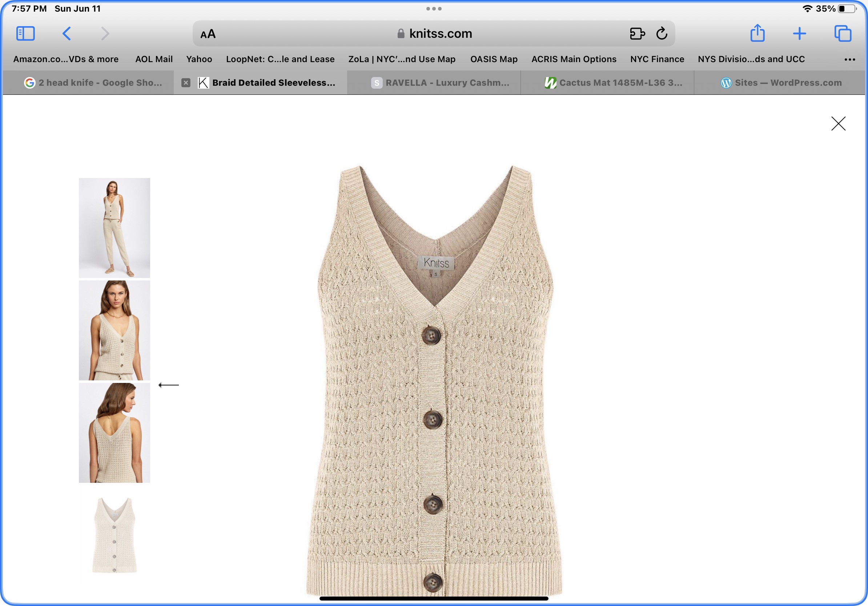Close the image gallery with X
The height and width of the screenshot is (606, 868).
tap(838, 124)
